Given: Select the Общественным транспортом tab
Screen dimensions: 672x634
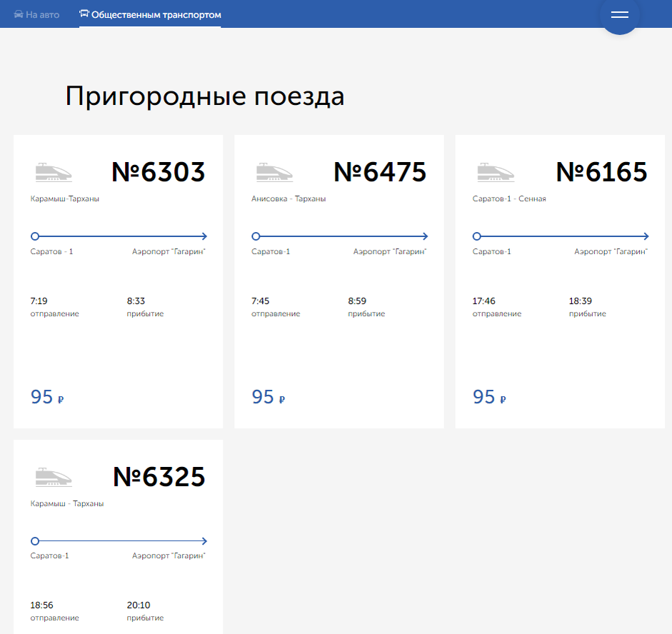Looking at the screenshot, I should click(x=150, y=14).
